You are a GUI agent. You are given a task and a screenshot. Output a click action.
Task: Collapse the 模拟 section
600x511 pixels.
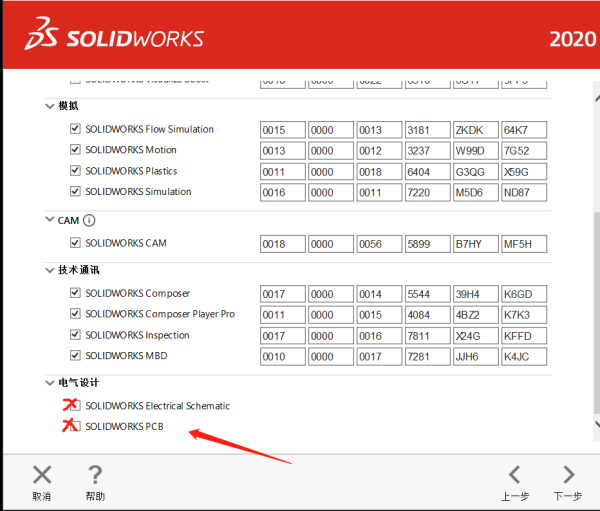click(50, 106)
